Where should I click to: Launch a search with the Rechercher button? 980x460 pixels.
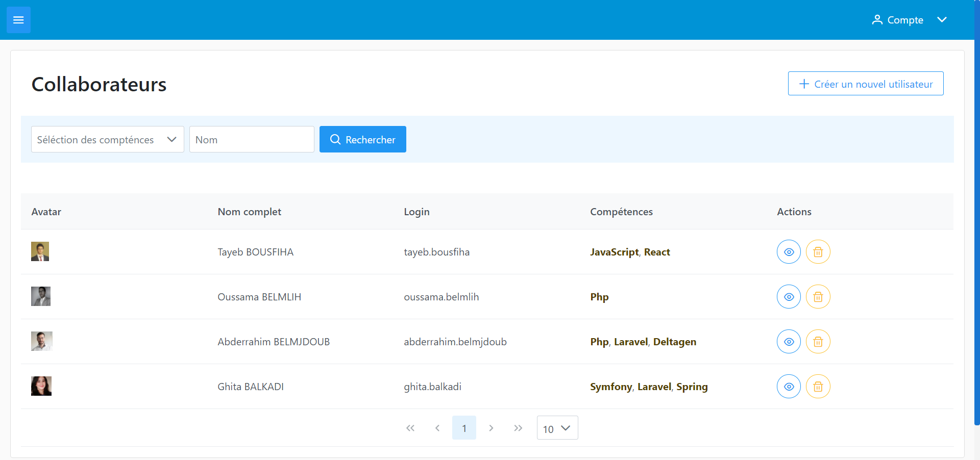pos(362,139)
